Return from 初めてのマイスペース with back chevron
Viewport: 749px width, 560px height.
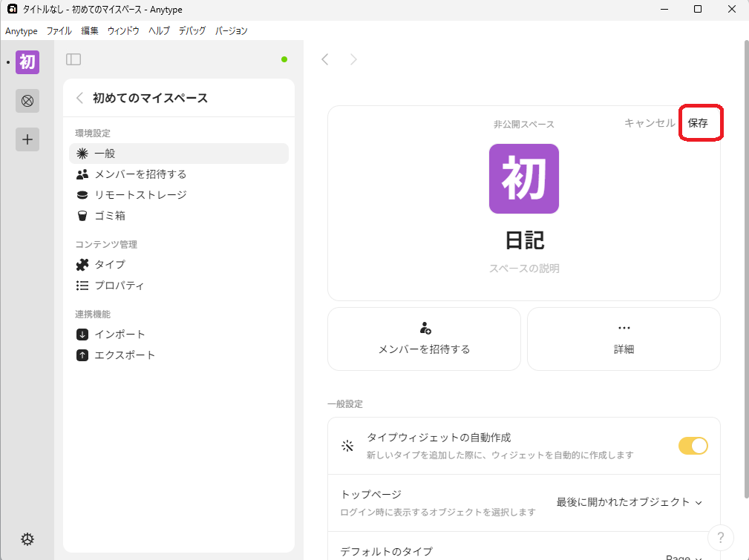pyautogui.click(x=79, y=98)
